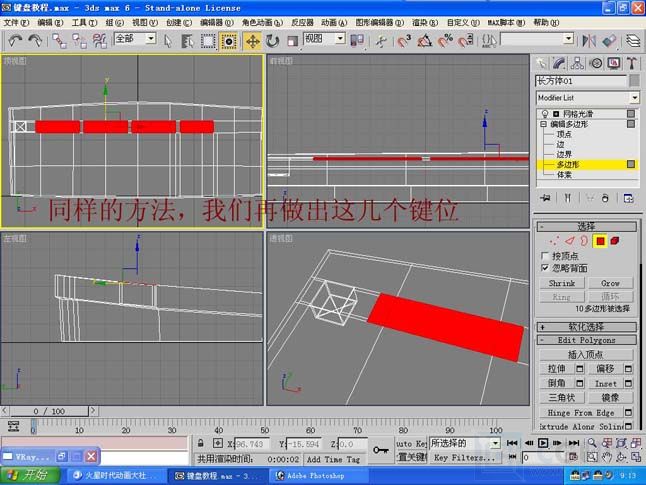Click the Pin Stack icon
Screen dimensions: 646x485
click(x=545, y=198)
